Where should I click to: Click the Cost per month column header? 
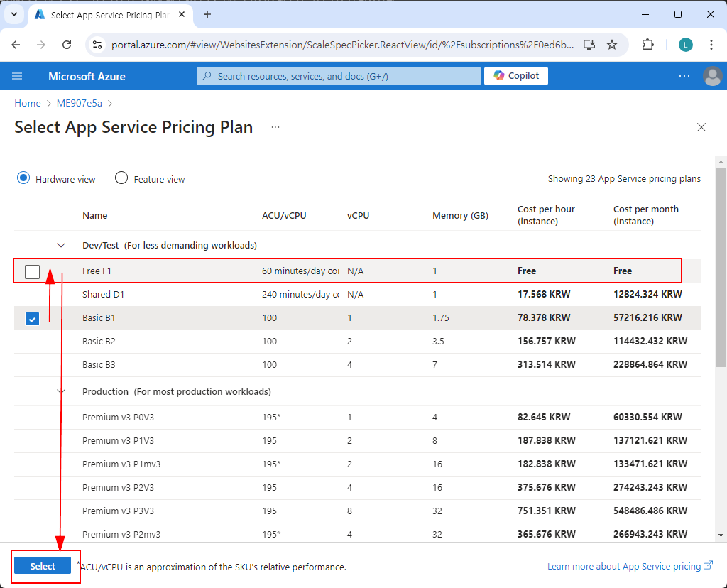(x=646, y=215)
